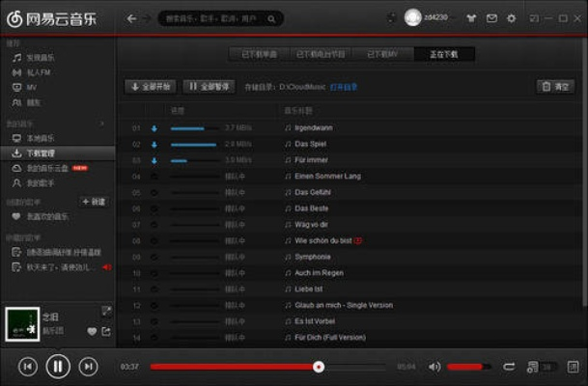Viewport: 588px width, 386px height.
Task: Open the play queue list icon
Action: [x=532, y=367]
